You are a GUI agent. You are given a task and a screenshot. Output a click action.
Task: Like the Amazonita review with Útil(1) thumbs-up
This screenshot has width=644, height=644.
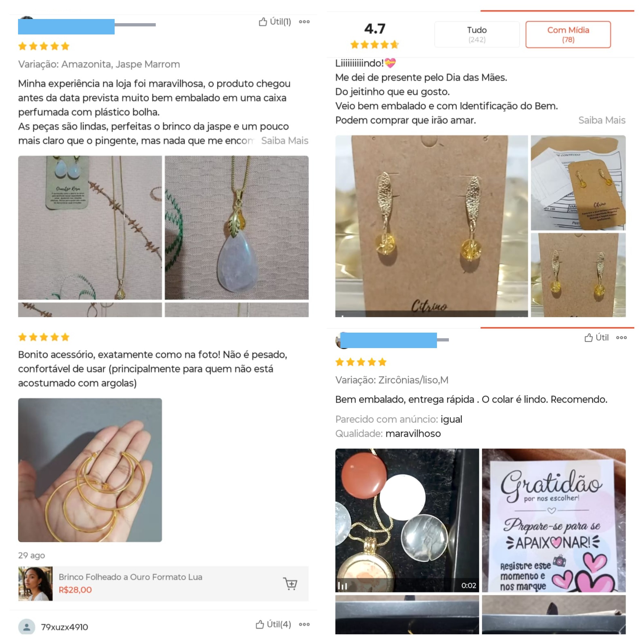point(275,22)
